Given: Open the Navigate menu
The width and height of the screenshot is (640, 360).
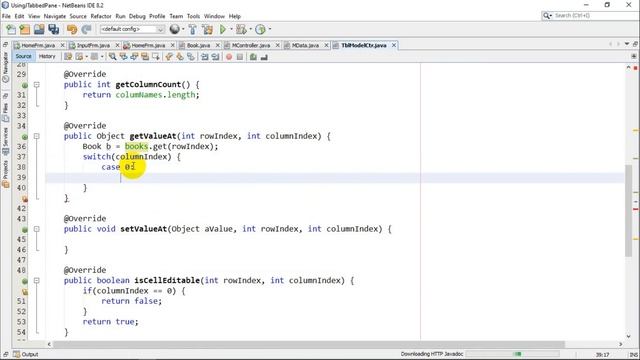Looking at the screenshot, I should pyautogui.click(x=55, y=16).
